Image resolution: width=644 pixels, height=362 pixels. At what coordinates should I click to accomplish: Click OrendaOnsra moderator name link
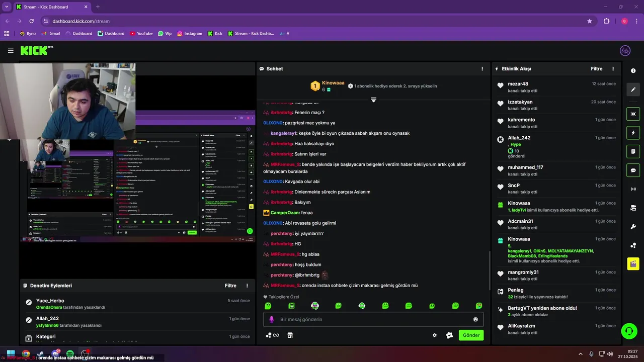pos(49,307)
